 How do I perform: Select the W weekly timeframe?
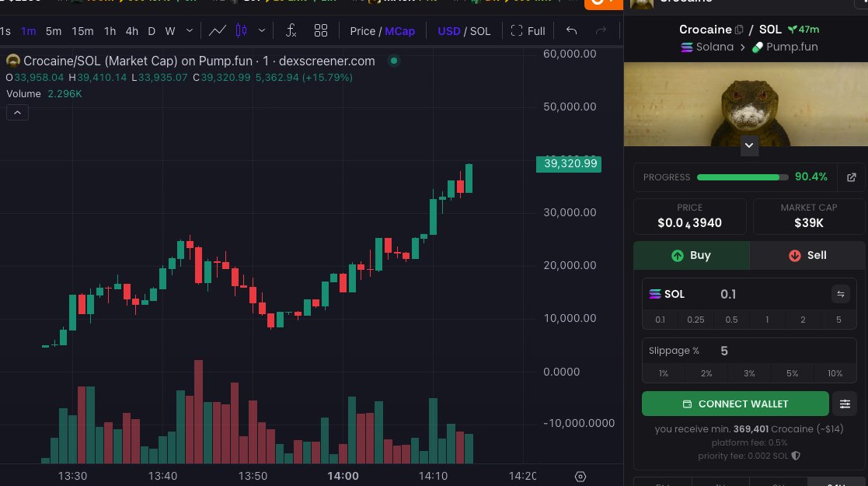[x=170, y=31]
